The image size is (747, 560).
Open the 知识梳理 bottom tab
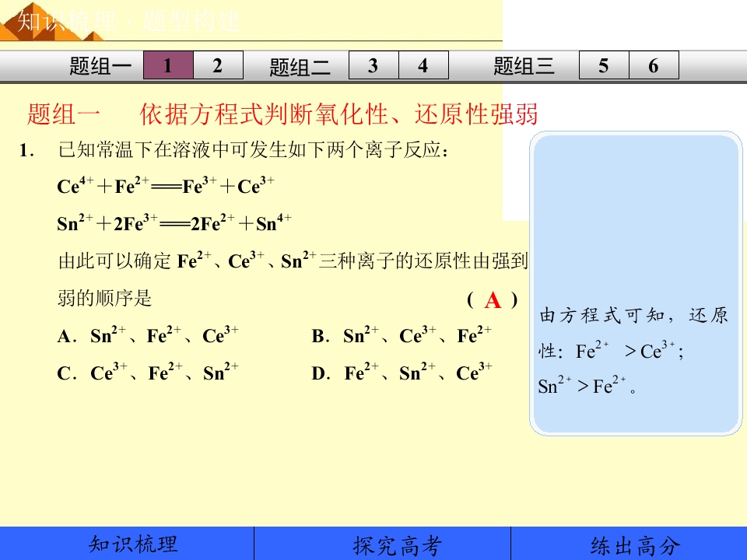click(x=127, y=544)
